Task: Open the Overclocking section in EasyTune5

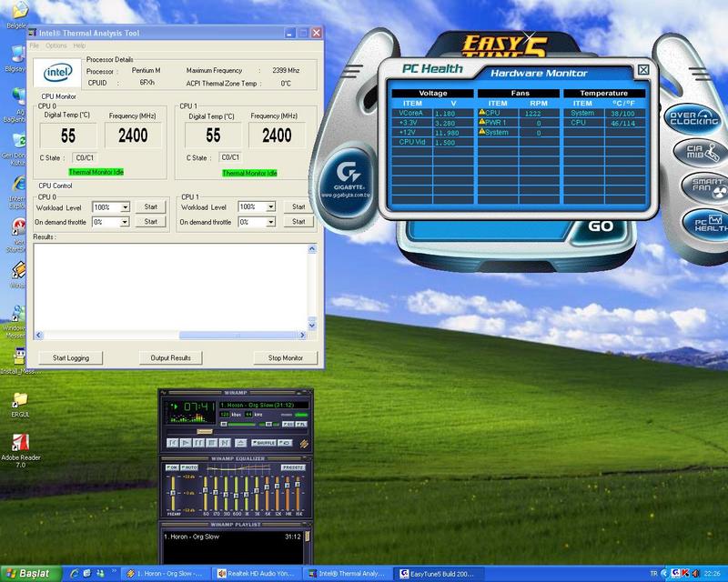Action: [692, 119]
